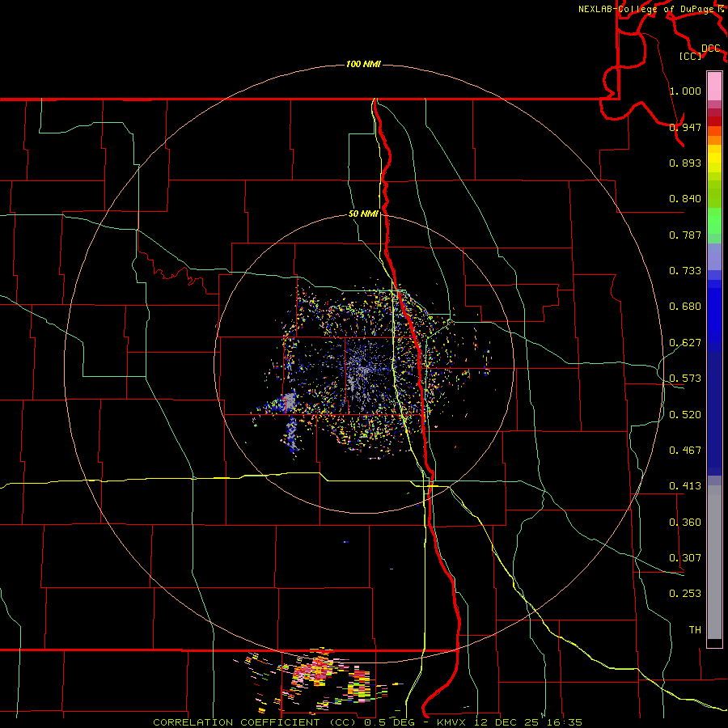Click the 100 NMI range ring label
Screen dimensions: 728x728
[x=363, y=64]
